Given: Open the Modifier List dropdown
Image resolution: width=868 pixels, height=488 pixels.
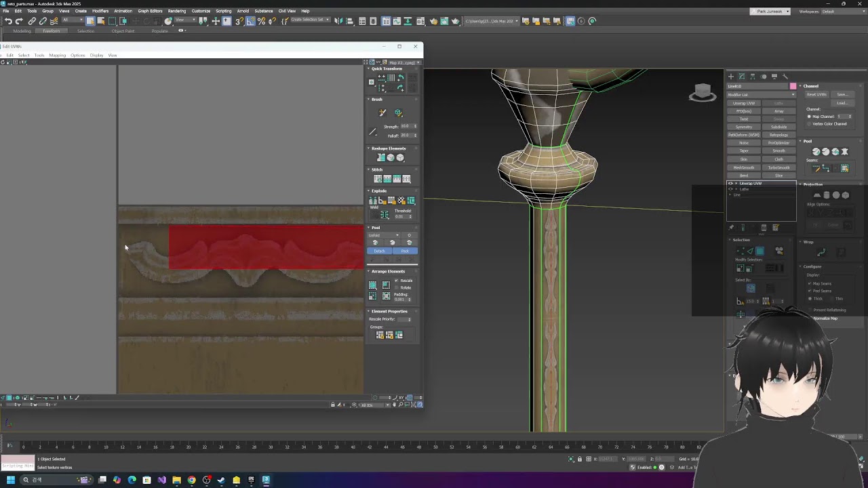Looking at the screenshot, I should click(x=762, y=94).
